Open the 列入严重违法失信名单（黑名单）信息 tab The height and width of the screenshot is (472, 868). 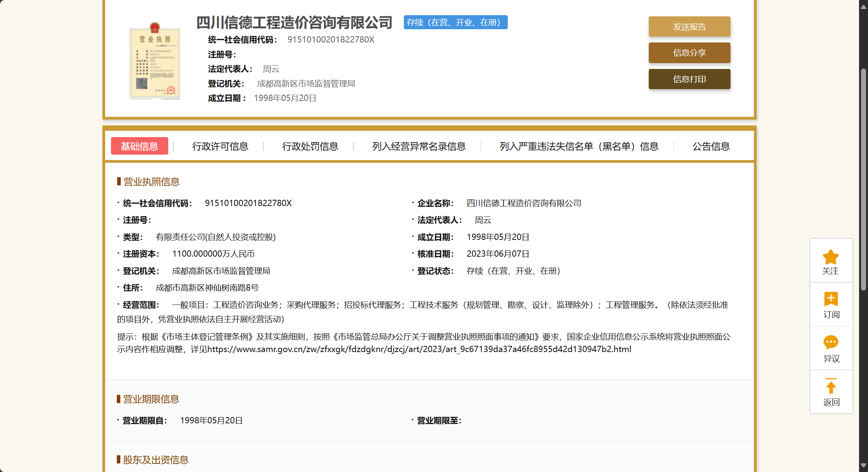point(579,146)
